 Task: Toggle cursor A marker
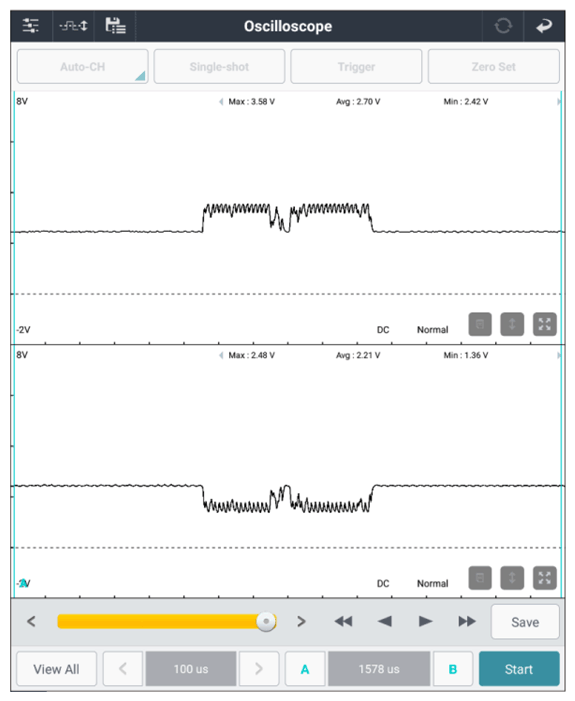(305, 669)
